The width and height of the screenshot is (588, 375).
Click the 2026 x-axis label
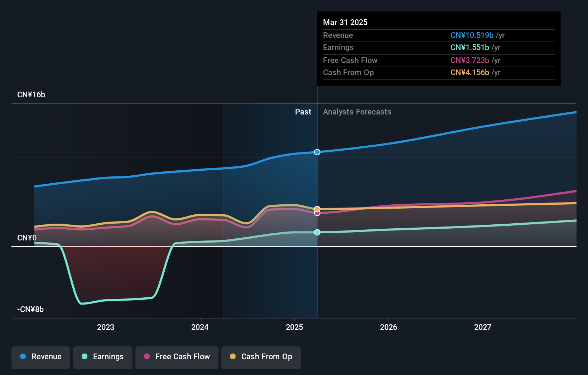[389, 327]
